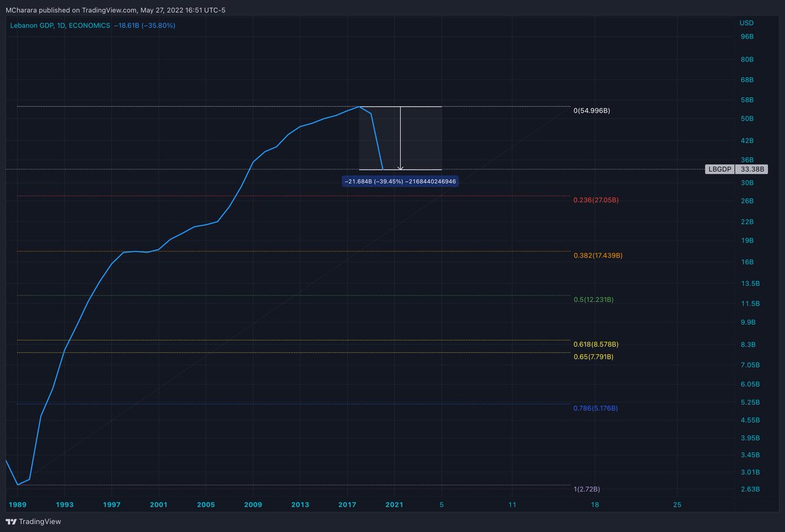The height and width of the screenshot is (532, 785).
Task: Select the 1(2.72B) Fibonacci level label
Action: point(586,490)
